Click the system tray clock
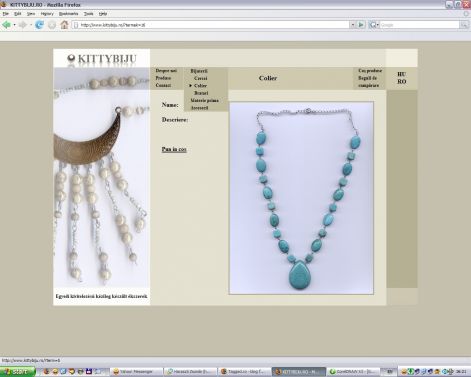The height and width of the screenshot is (377, 471). point(461,371)
